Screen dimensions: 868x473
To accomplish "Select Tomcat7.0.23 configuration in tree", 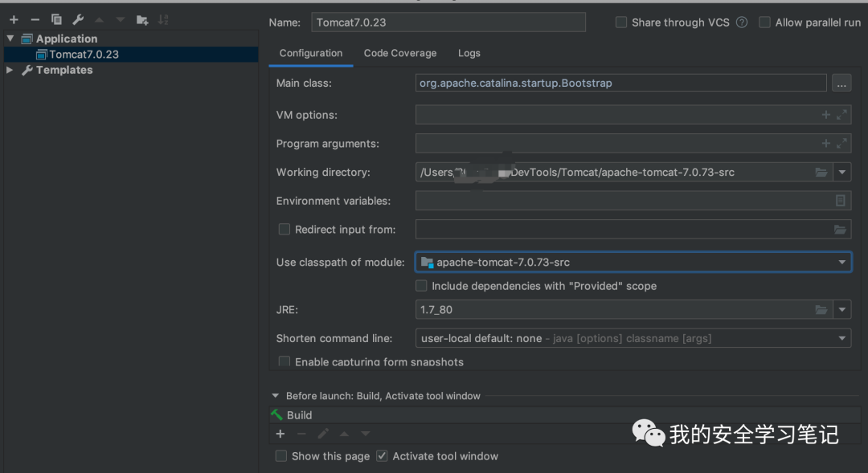I will click(x=131, y=55).
